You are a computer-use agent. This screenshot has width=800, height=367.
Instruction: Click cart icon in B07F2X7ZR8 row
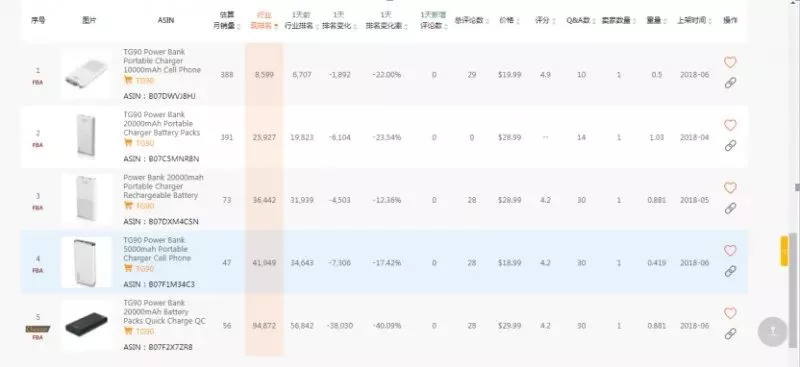coord(128,331)
